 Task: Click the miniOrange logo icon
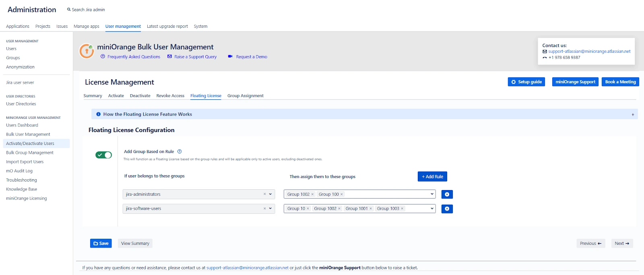[87, 51]
